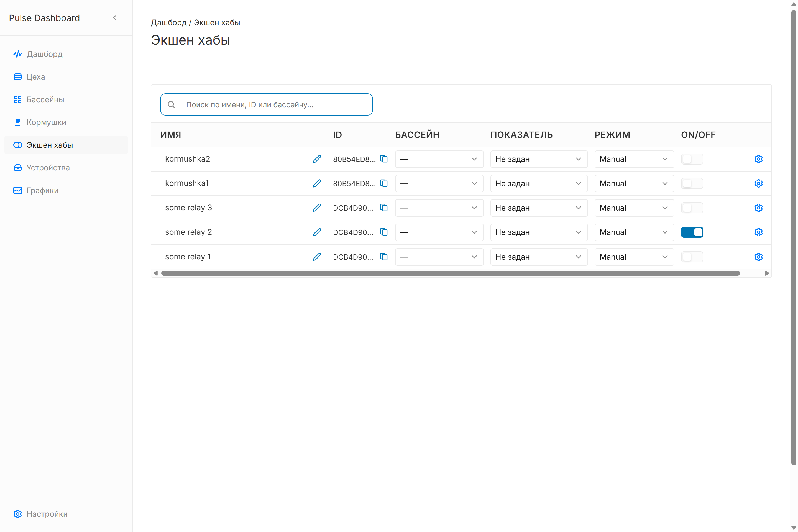
Task: Edit the name of some relay 2
Action: [317, 232]
